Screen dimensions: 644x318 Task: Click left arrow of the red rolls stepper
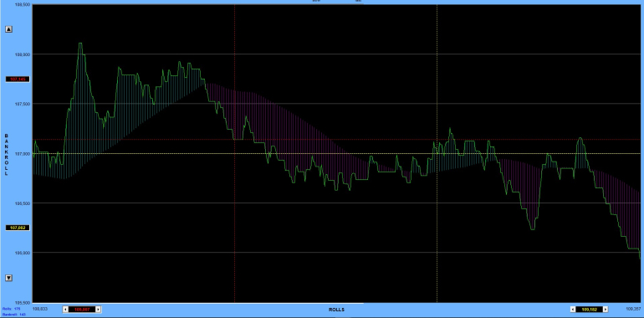click(x=65, y=310)
